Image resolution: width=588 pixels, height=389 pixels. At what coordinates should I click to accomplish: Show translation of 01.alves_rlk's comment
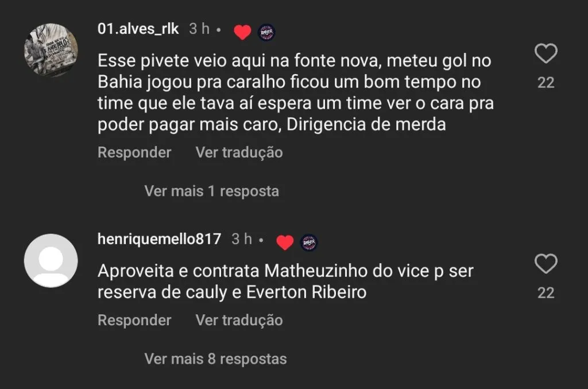[x=239, y=152]
